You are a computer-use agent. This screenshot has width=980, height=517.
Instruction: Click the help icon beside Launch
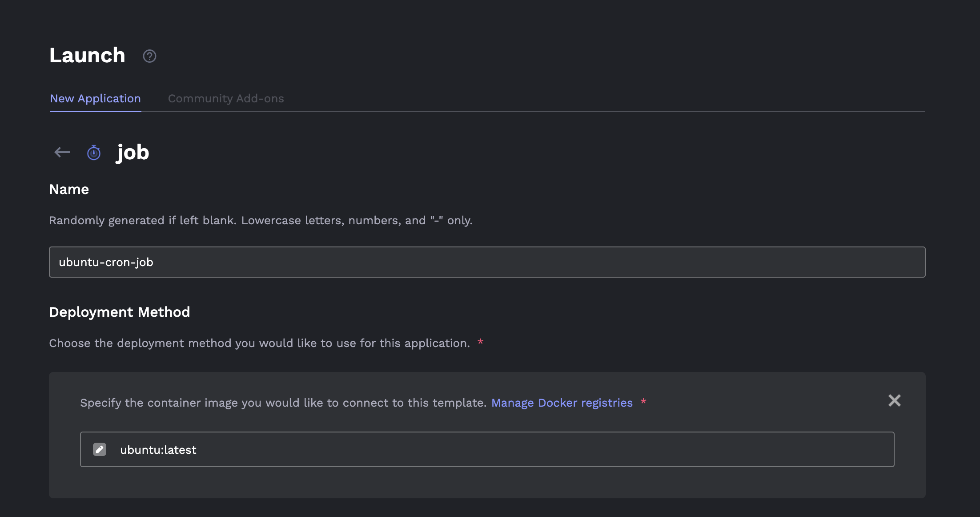click(149, 56)
